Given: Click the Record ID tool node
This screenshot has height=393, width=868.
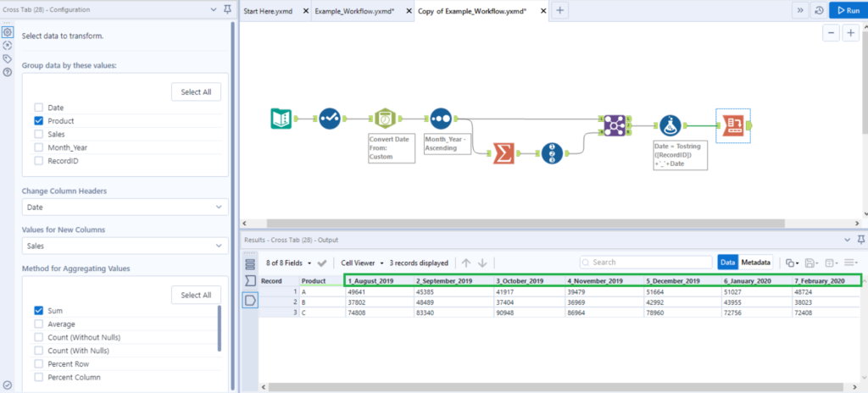Looking at the screenshot, I should (552, 153).
